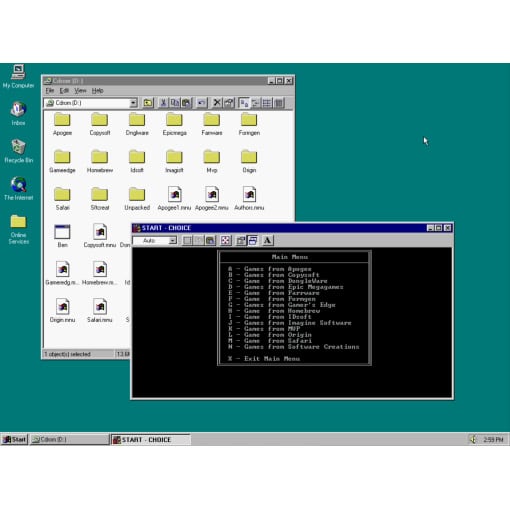Open the Auto font size dropdown
Viewport: 510px width, 510px height.
pyautogui.click(x=172, y=241)
